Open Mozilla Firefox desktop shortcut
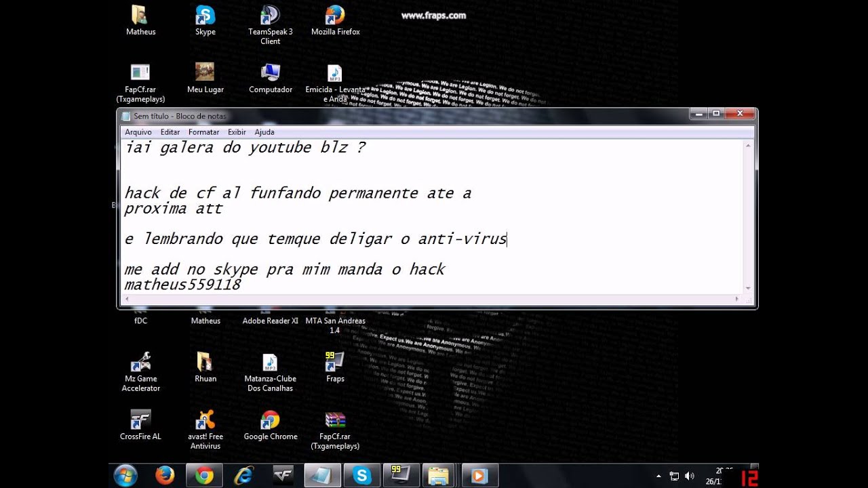The width and height of the screenshot is (868, 488). pyautogui.click(x=335, y=21)
